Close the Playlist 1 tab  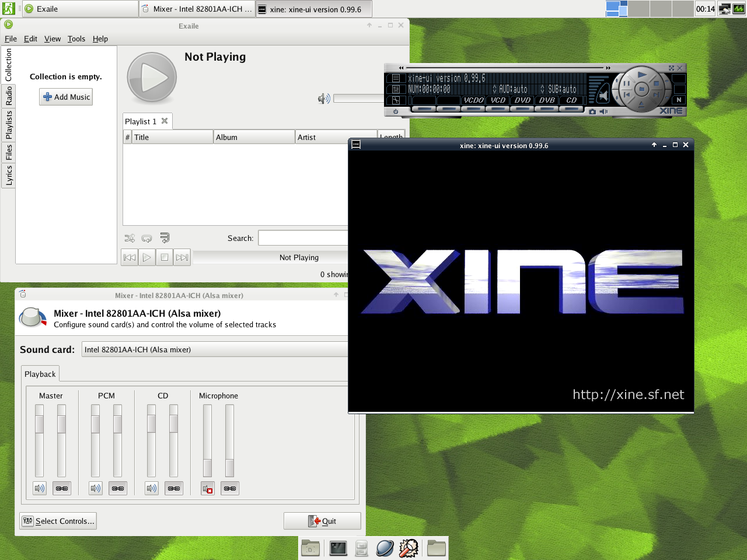[x=165, y=121]
